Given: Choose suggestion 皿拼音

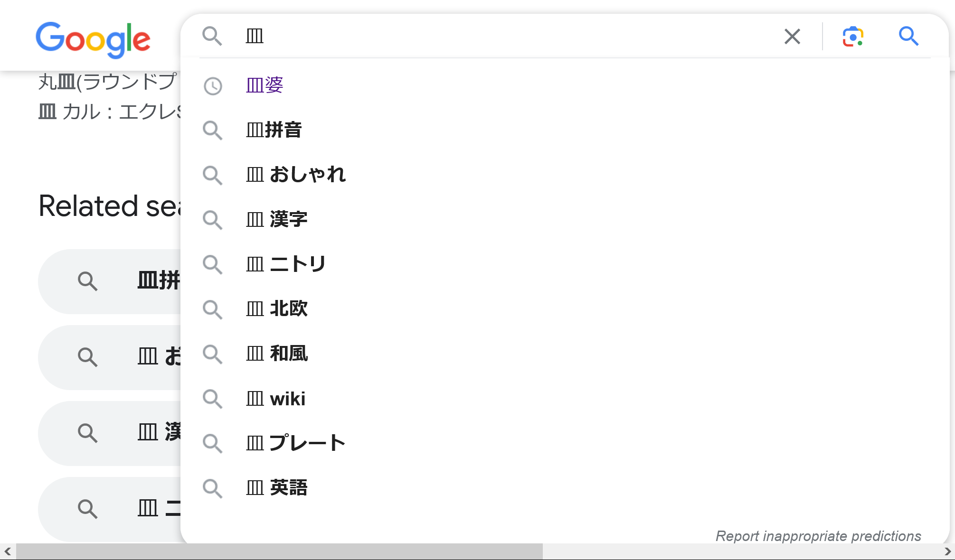Looking at the screenshot, I should [565, 130].
